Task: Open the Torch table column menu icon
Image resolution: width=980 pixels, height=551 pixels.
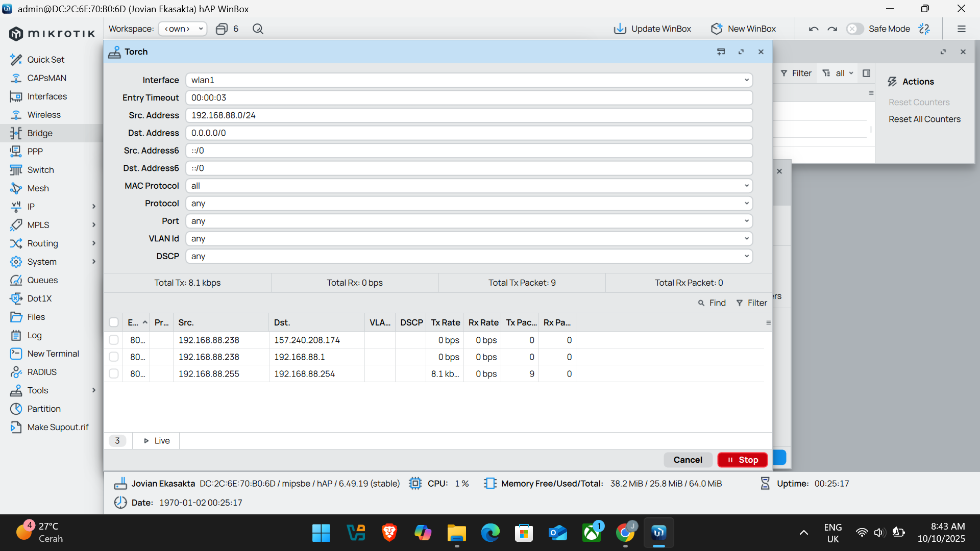Action: click(768, 322)
